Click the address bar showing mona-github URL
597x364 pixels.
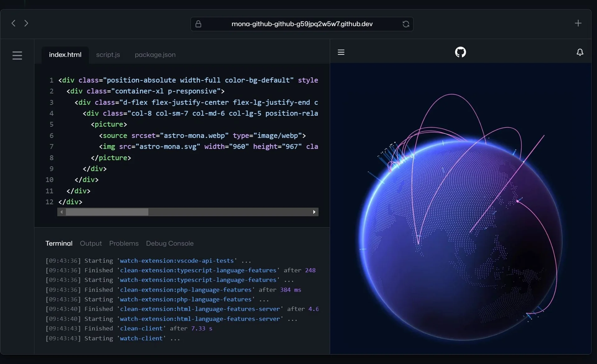point(302,24)
